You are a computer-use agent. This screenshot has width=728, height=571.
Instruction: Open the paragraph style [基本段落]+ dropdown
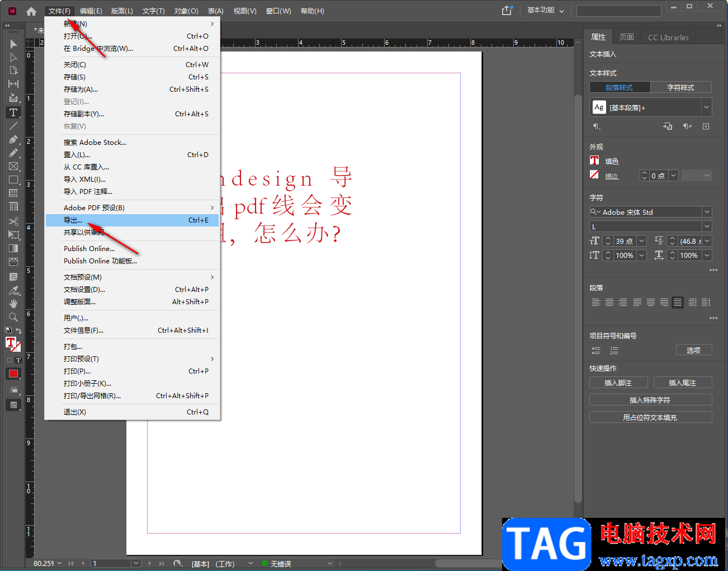point(707,107)
